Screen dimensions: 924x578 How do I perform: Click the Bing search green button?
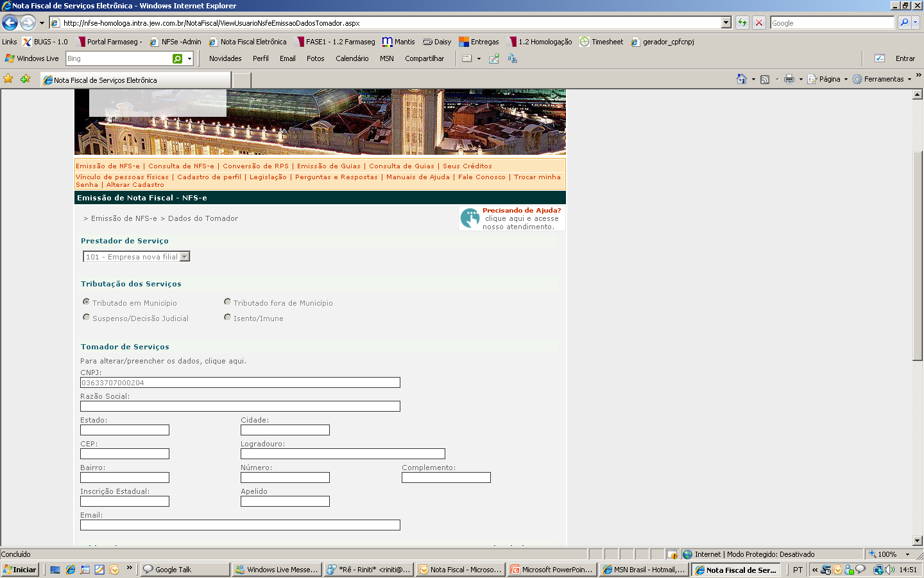point(178,58)
